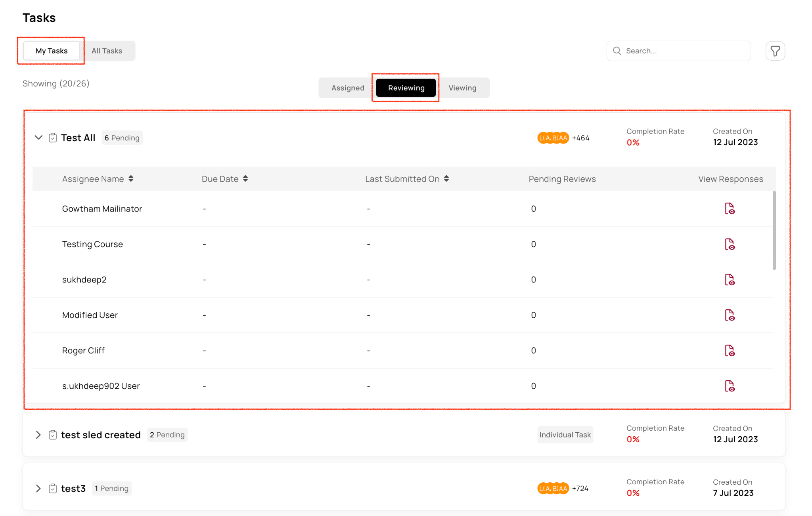
Task: Click test3 assignee avatar group
Action: 553,489
